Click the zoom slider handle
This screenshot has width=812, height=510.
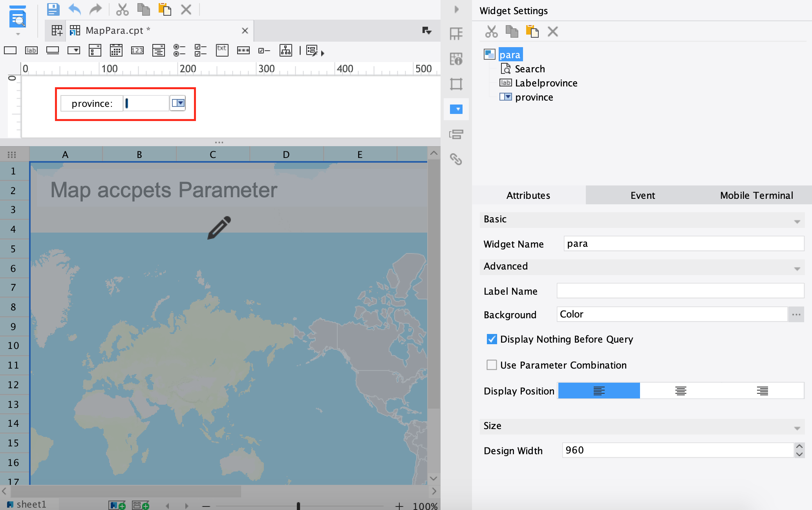(x=298, y=506)
